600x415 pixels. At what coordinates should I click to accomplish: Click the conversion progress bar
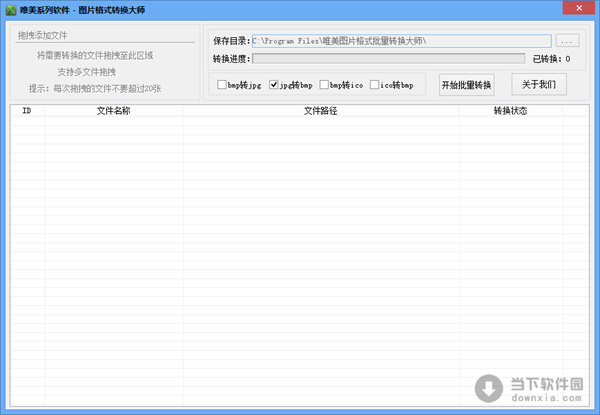point(388,59)
